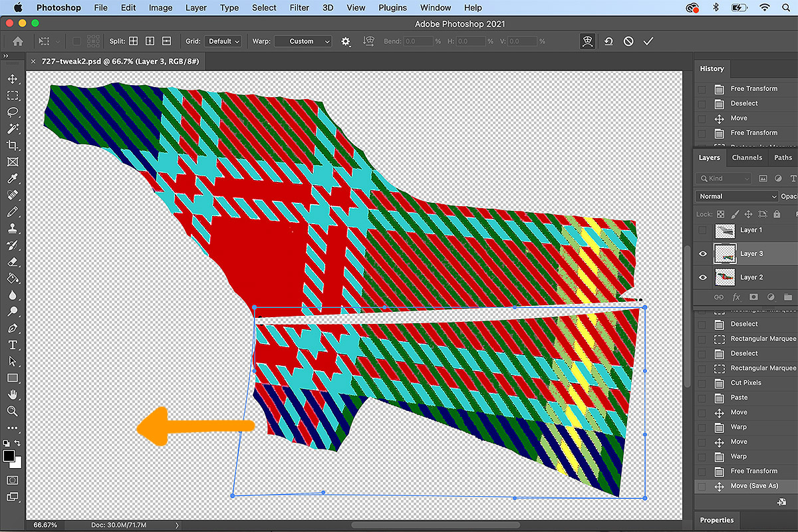Open the Warp Custom dropdown
This screenshot has width=798, height=532.
(303, 41)
